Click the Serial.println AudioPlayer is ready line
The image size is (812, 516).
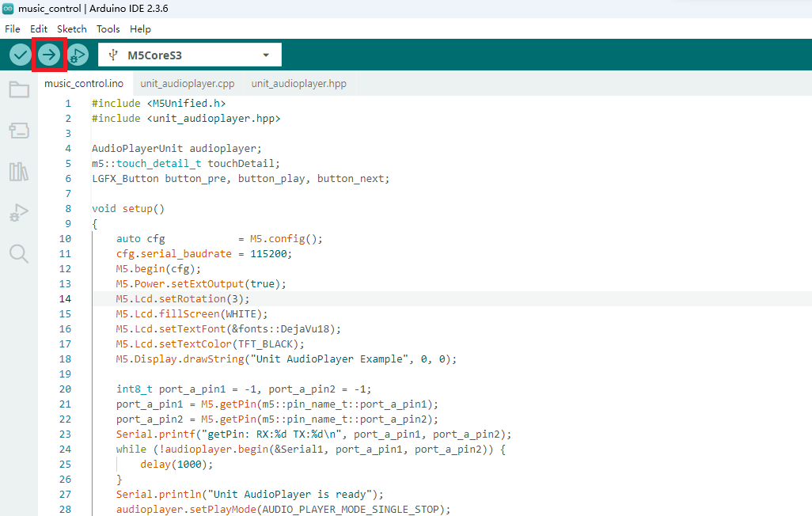point(250,495)
